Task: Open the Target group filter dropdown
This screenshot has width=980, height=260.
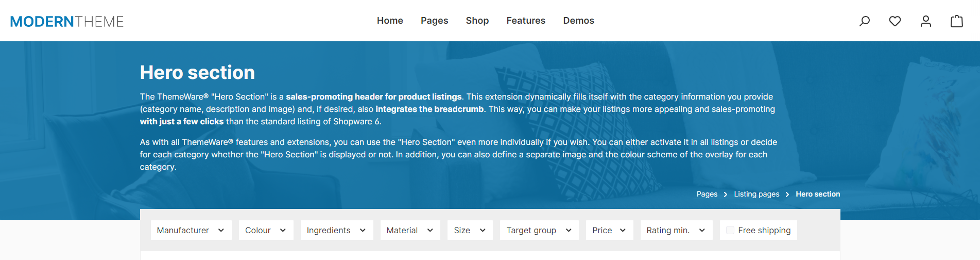Action: tap(539, 230)
